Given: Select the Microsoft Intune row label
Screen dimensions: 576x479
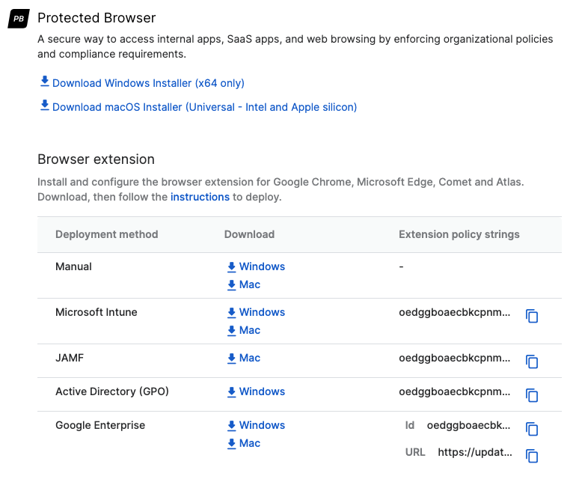Looking at the screenshot, I should (96, 312).
